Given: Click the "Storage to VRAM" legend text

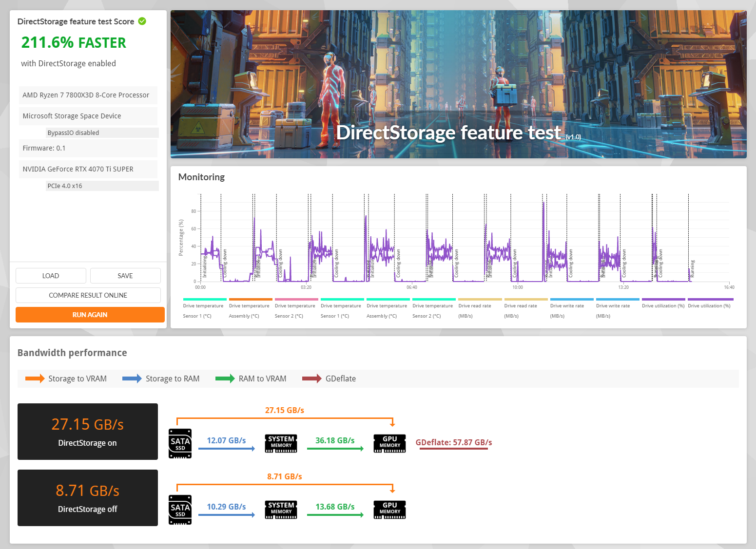Looking at the screenshot, I should click(x=78, y=379).
